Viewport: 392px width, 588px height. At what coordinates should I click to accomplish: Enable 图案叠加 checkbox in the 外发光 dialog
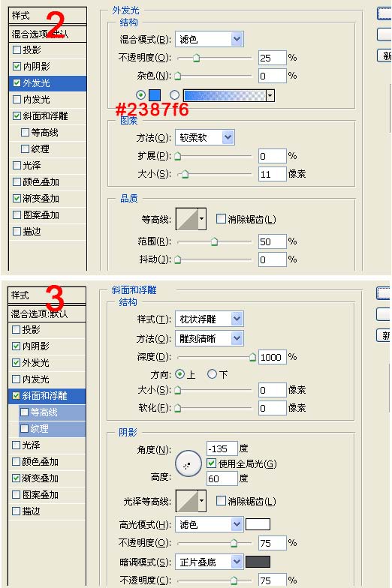tap(17, 214)
